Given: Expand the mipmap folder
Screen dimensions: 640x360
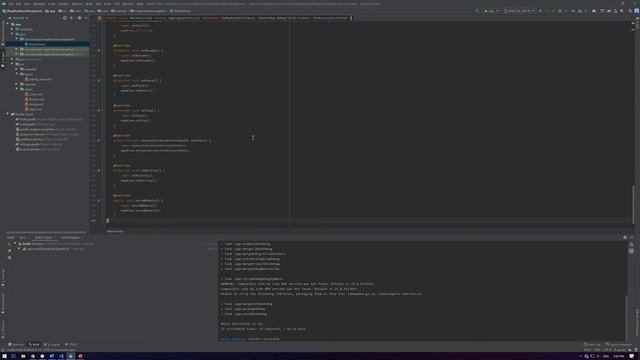Looking at the screenshot, I should pyautogui.click(x=17, y=84).
